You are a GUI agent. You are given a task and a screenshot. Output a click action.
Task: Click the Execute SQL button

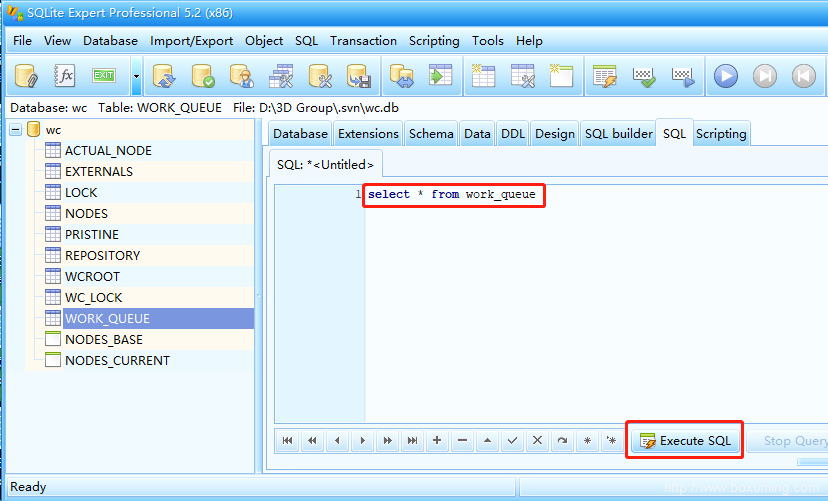tap(685, 441)
